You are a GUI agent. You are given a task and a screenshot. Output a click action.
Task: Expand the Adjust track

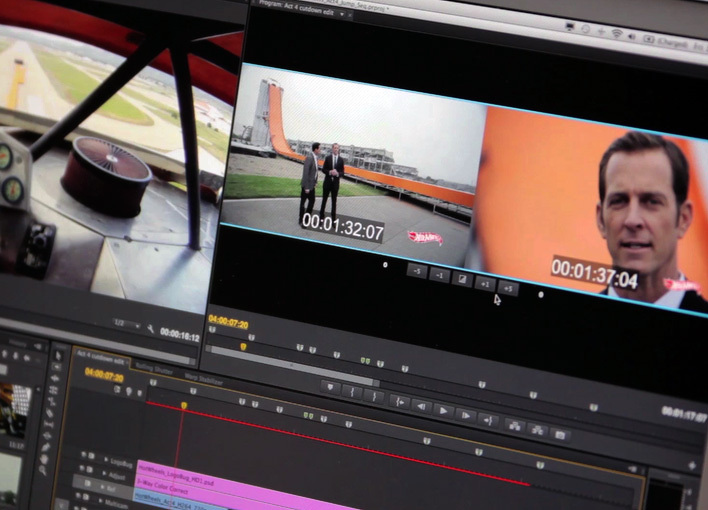point(104,473)
